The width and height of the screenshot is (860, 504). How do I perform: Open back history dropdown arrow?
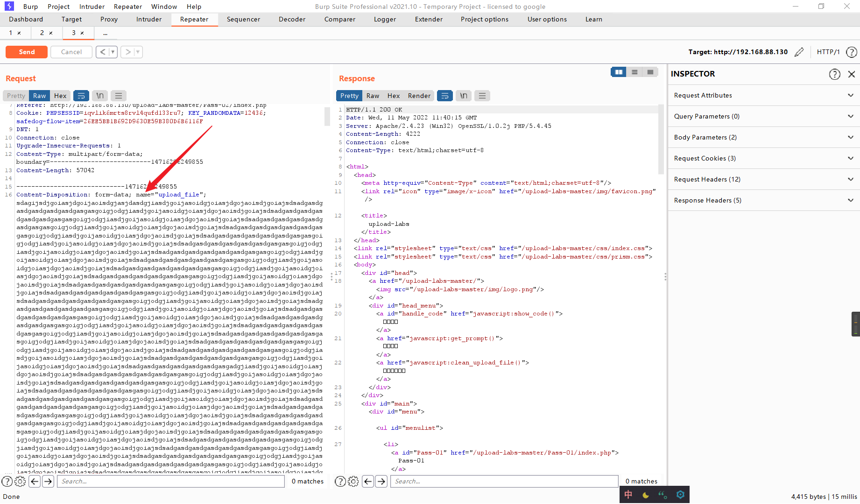click(113, 52)
